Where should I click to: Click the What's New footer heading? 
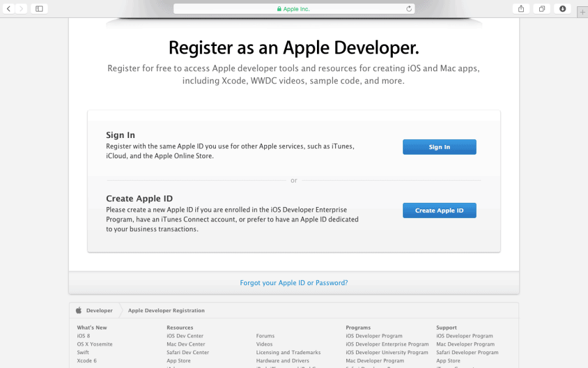coord(92,327)
